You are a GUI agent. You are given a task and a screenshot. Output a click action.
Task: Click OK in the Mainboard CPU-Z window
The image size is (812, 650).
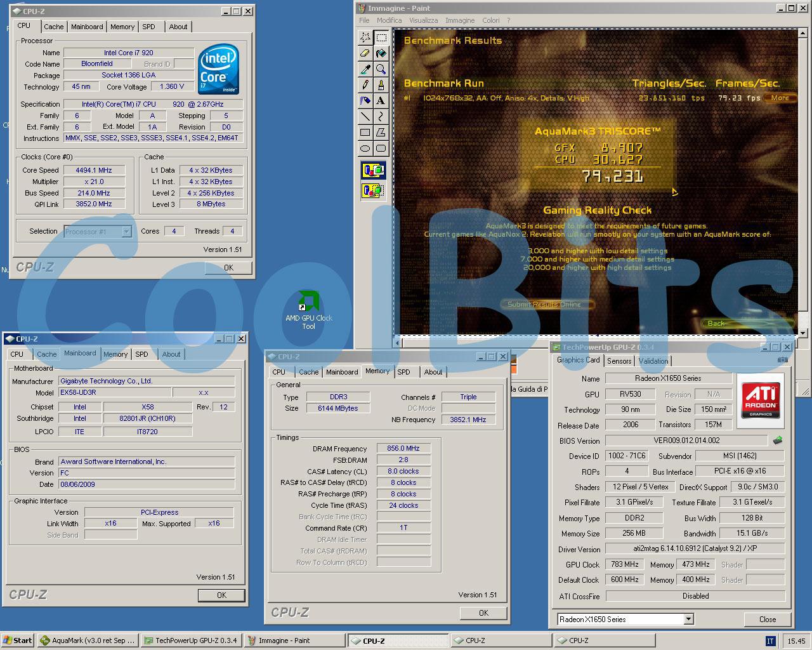[x=221, y=595]
